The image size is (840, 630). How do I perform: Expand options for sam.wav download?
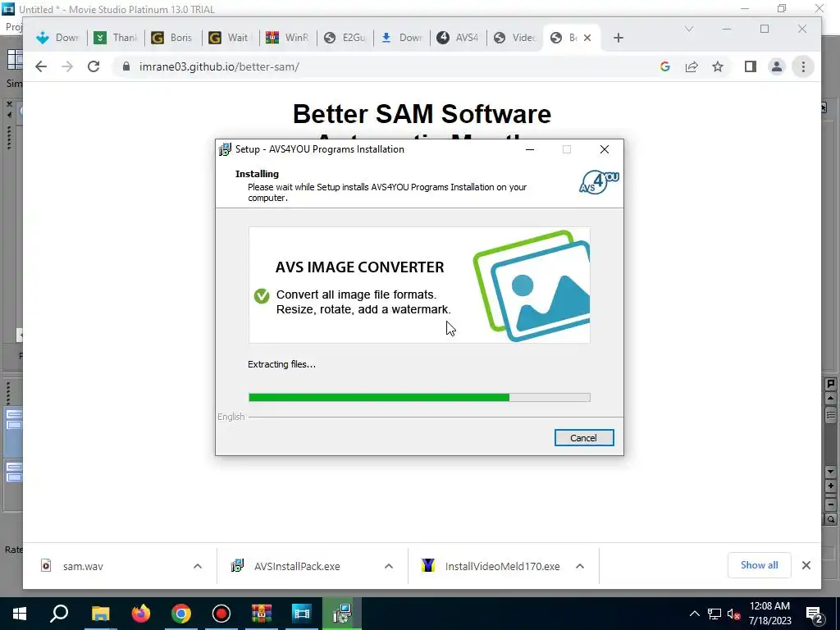197,566
